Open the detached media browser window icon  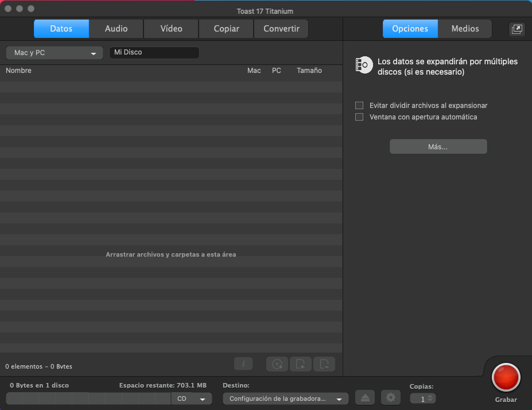(517, 29)
